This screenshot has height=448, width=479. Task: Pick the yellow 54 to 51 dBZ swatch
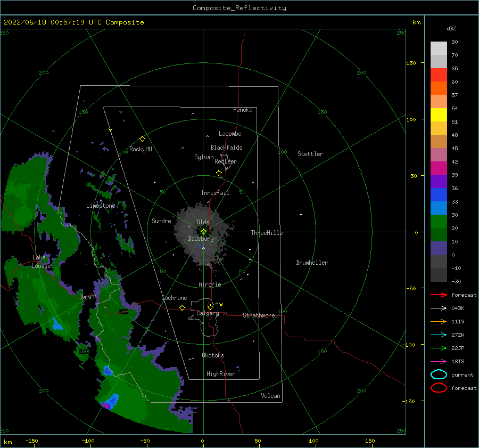click(439, 115)
